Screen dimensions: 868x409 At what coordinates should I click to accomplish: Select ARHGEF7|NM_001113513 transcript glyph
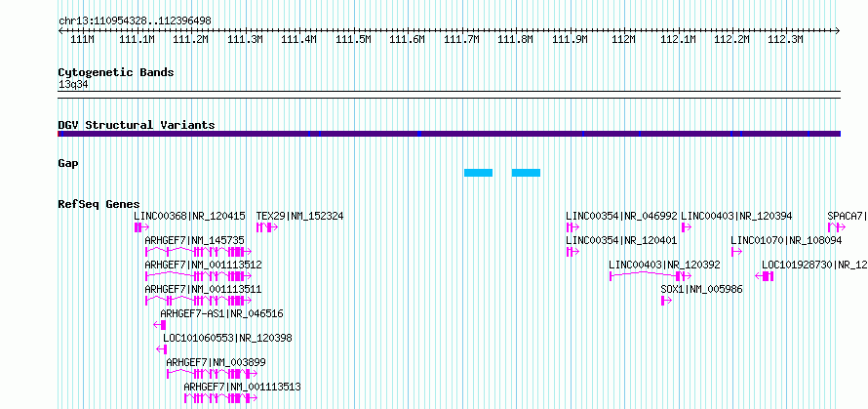[x=220, y=398]
